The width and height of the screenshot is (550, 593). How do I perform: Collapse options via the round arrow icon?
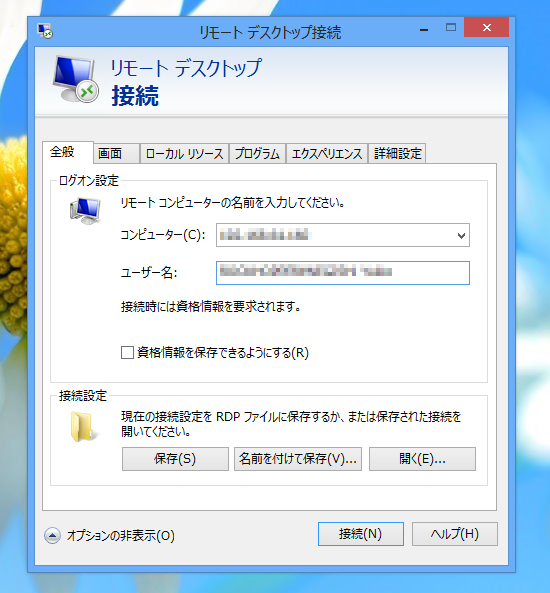52,536
